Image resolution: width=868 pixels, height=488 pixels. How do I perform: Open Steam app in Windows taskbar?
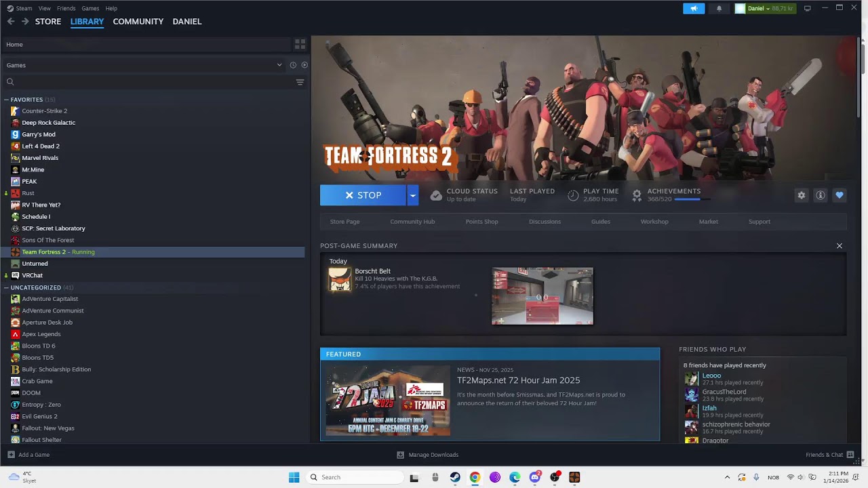[x=455, y=477]
